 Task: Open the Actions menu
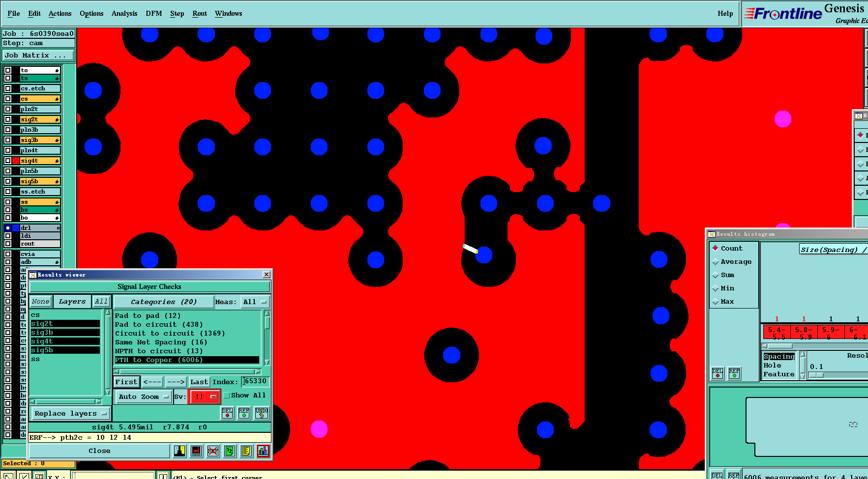[x=60, y=13]
